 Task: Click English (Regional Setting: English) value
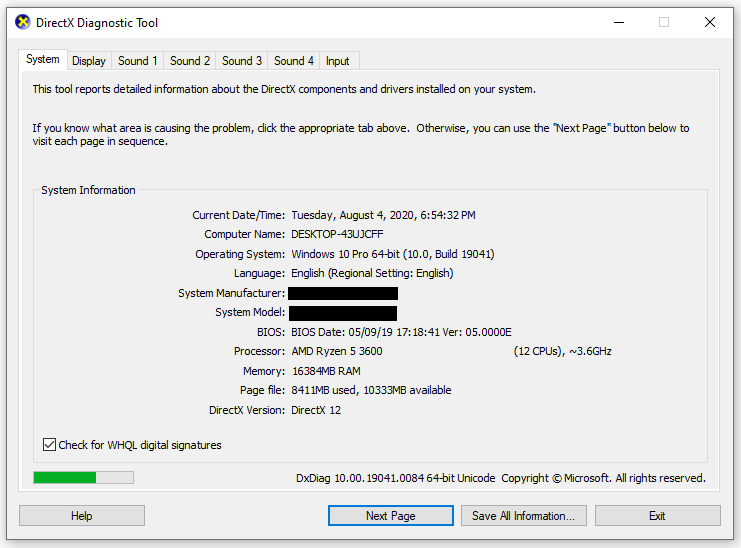tap(372, 274)
